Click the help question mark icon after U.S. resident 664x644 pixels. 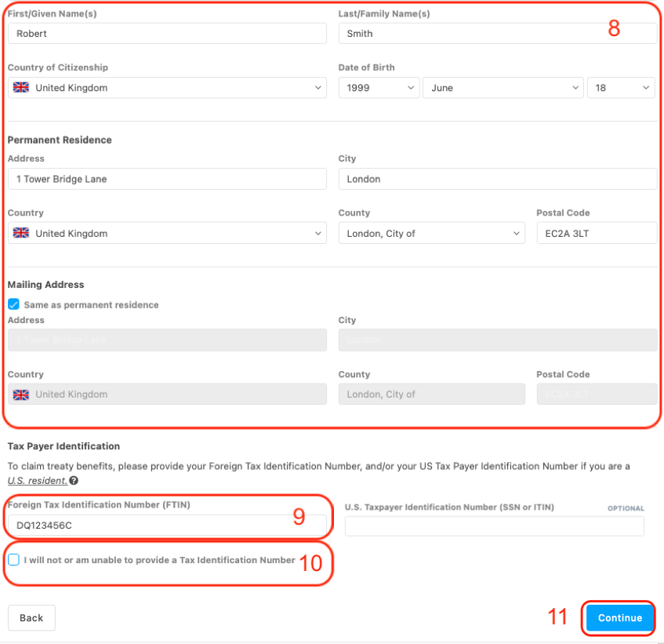(74, 481)
